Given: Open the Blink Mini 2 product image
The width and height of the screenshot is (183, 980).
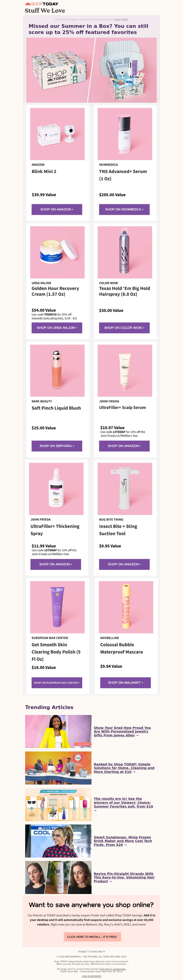Looking at the screenshot, I should [x=57, y=134].
